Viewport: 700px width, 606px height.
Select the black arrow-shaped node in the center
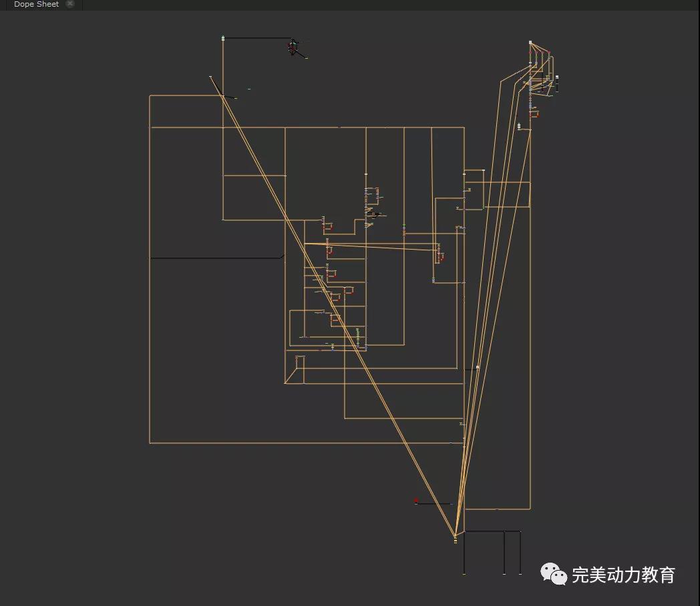377,215
